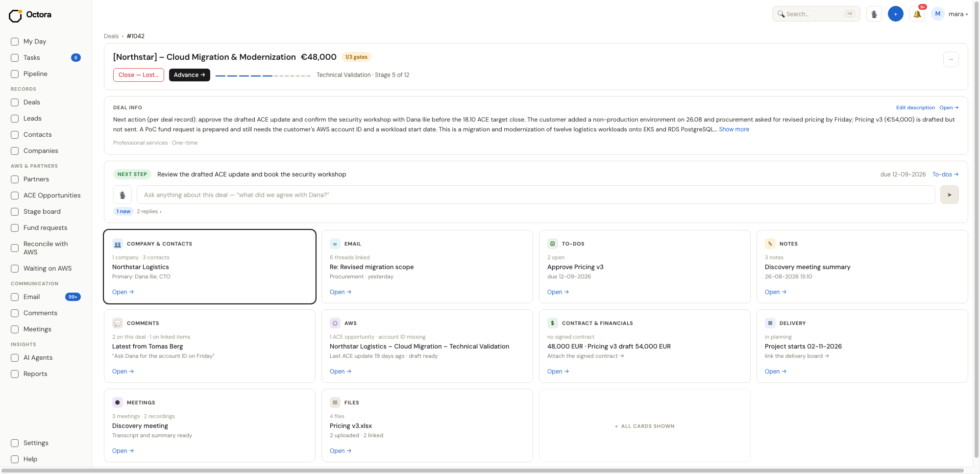Open Reconcile with AWS in sidebar
Image resolution: width=980 pixels, height=474 pixels.
point(46,248)
